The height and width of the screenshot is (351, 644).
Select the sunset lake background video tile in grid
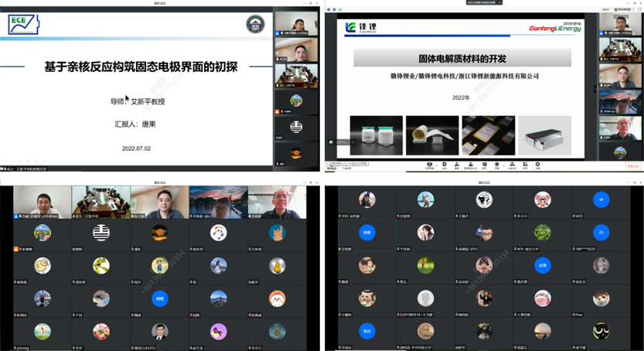[219, 202]
